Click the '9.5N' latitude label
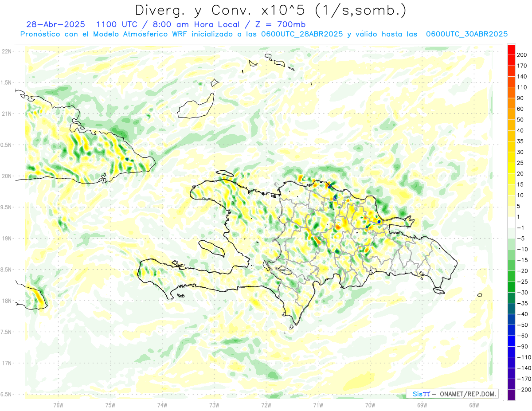532x411 pixels. coord(7,207)
